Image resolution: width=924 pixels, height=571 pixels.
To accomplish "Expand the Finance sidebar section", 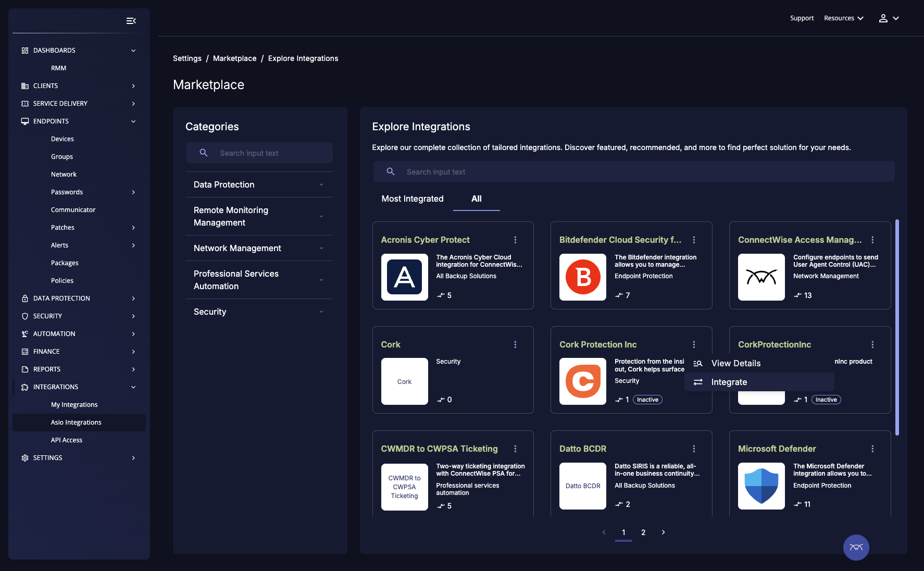I will [x=79, y=352].
